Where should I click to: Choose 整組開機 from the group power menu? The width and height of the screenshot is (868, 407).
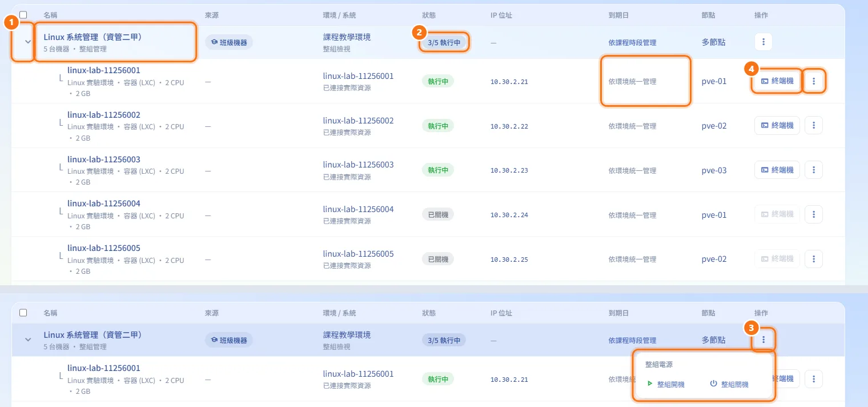tap(666, 385)
